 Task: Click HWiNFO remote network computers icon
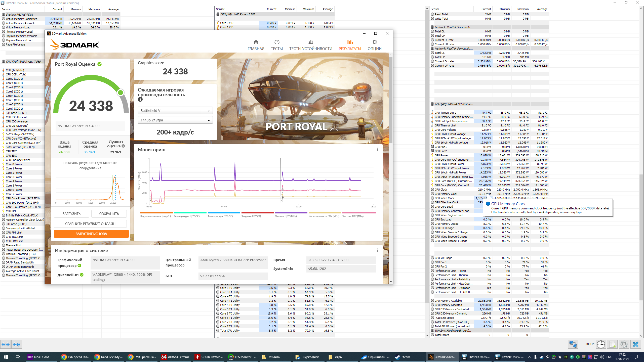pyautogui.click(x=573, y=344)
